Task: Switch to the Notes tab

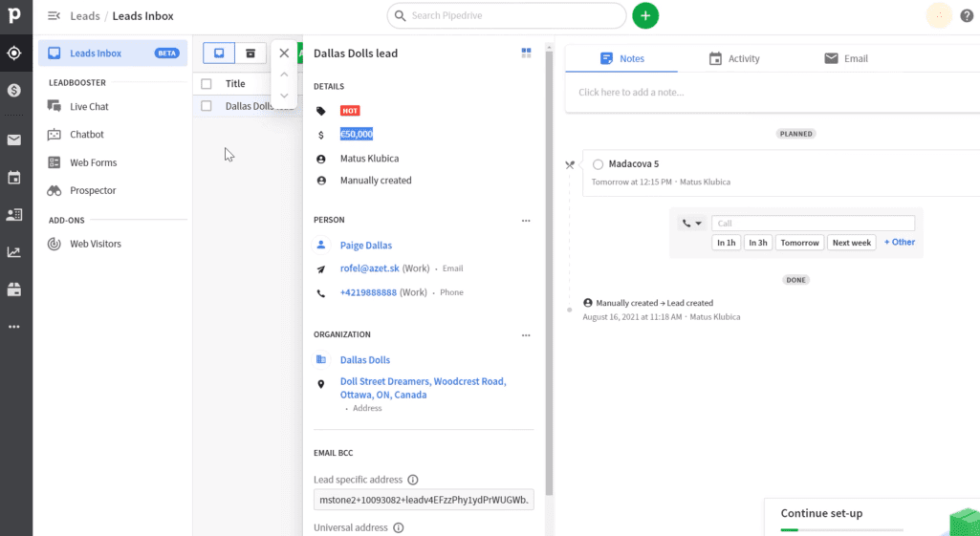Action: [621, 58]
